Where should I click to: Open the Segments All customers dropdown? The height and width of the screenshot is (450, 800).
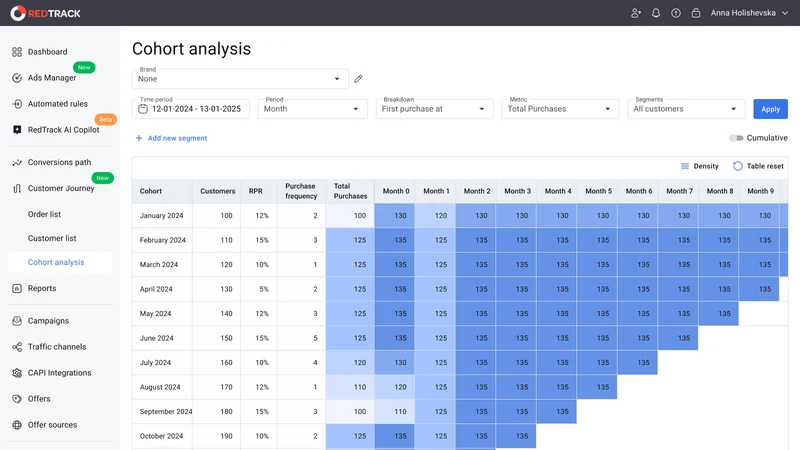click(x=686, y=109)
